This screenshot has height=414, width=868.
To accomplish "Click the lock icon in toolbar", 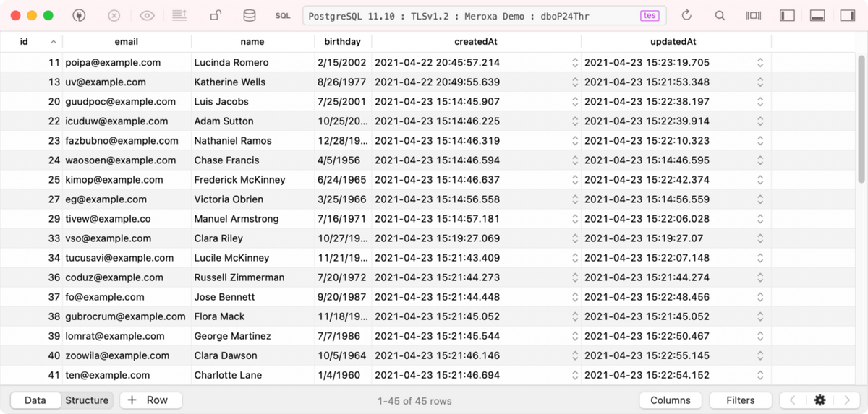I will click(216, 15).
